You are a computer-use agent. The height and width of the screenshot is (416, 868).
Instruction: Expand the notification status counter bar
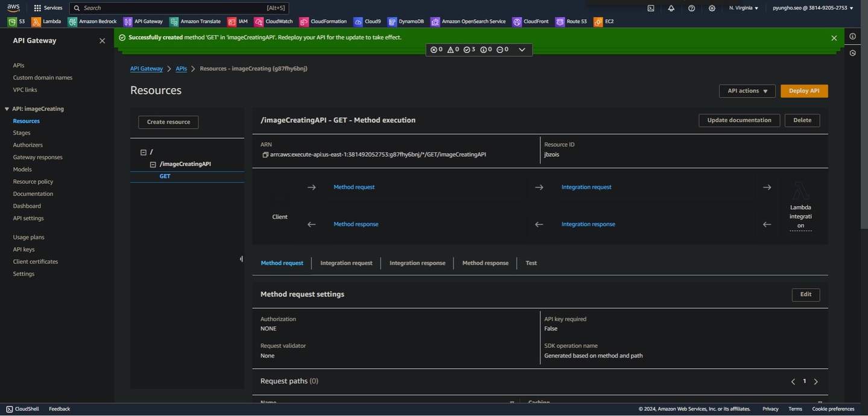click(x=479, y=49)
